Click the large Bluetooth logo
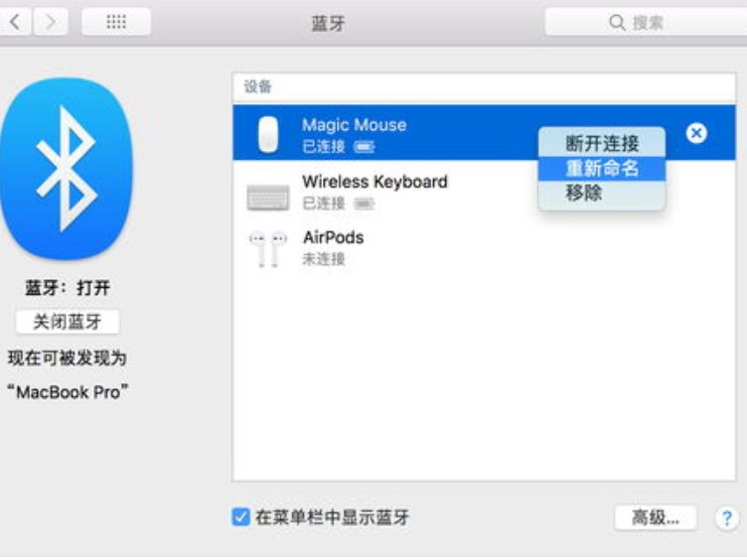The image size is (747, 560). tap(66, 169)
